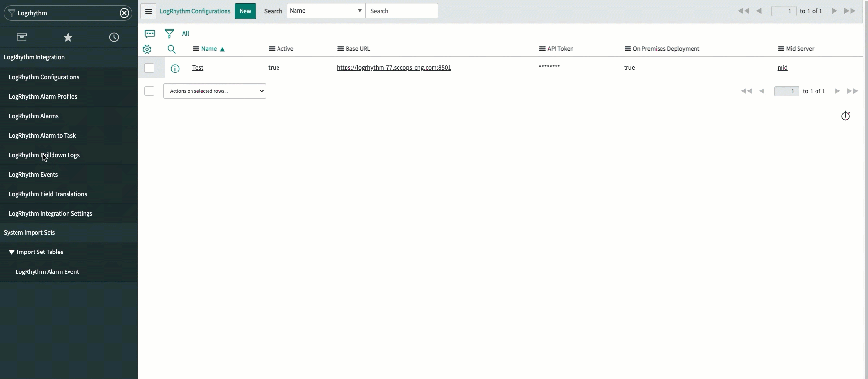Go to previous page at top pager
Image resolution: width=868 pixels, height=379 pixels.
pyautogui.click(x=759, y=11)
